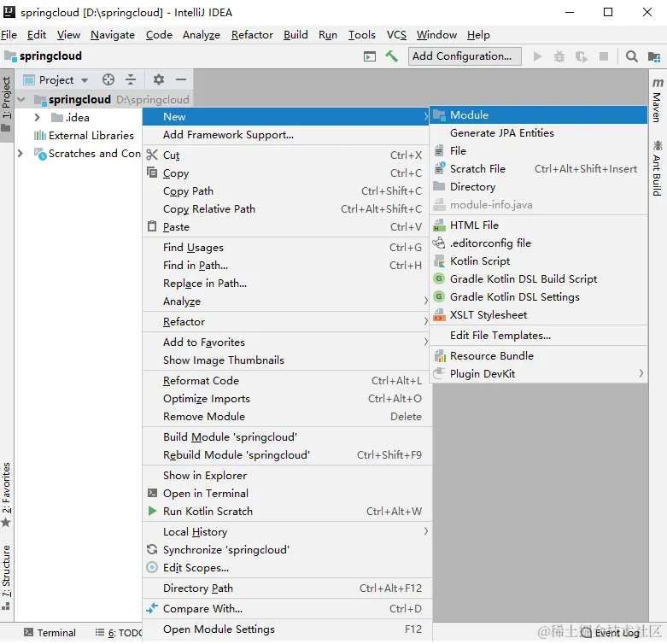
Task: Select .editorconfig file entry
Action: click(x=539, y=243)
